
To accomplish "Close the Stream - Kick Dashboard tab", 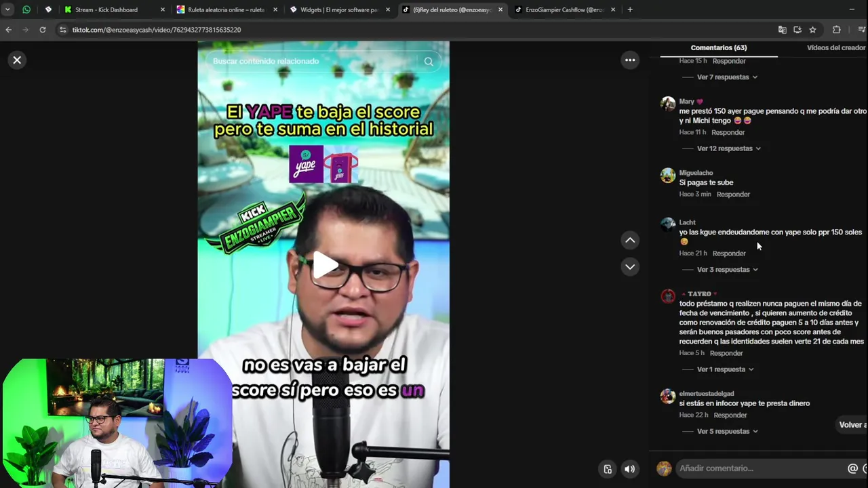I will [163, 9].
